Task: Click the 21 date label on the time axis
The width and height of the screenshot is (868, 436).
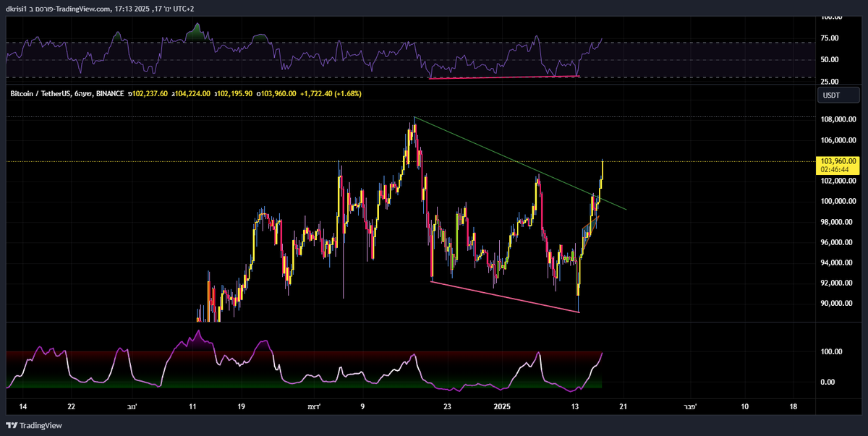Action: point(622,406)
